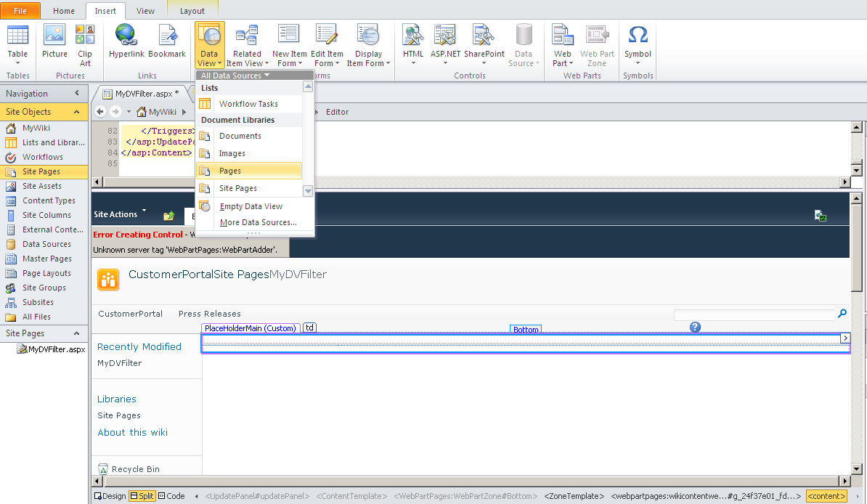The height and width of the screenshot is (504, 867).
Task: Insert a Related Item View
Action: click(247, 45)
